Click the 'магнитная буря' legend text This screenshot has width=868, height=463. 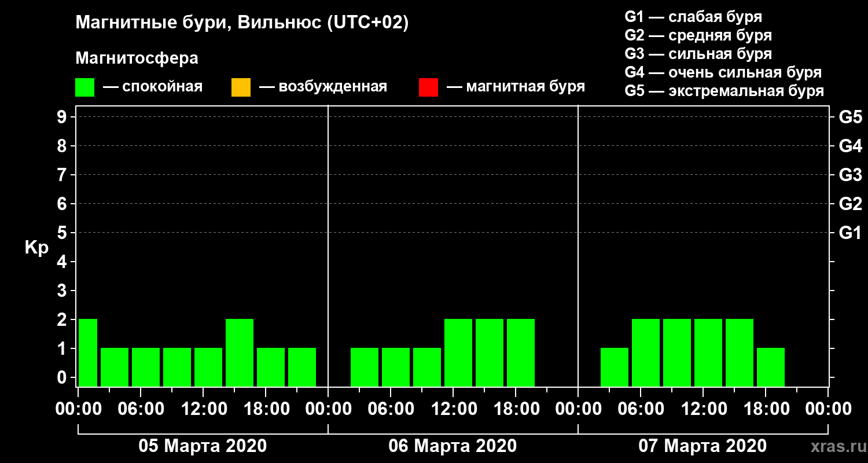tap(525, 87)
